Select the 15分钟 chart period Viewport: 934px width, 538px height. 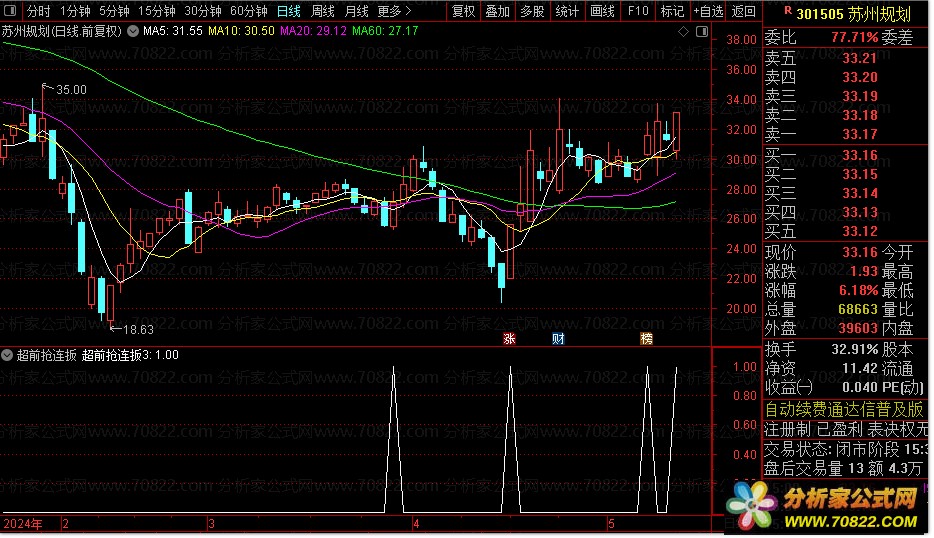(156, 11)
